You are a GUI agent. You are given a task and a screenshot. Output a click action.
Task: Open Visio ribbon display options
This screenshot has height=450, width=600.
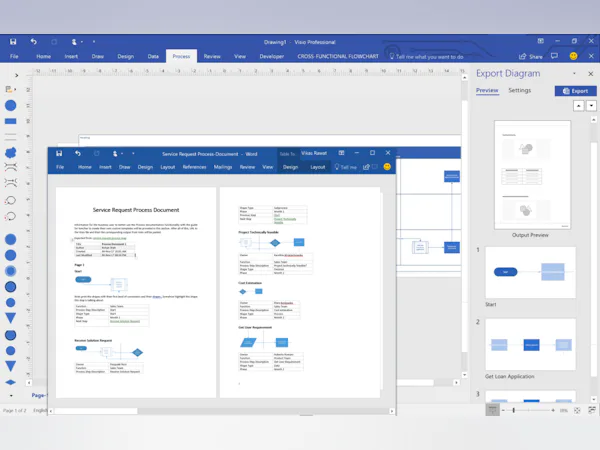click(540, 41)
